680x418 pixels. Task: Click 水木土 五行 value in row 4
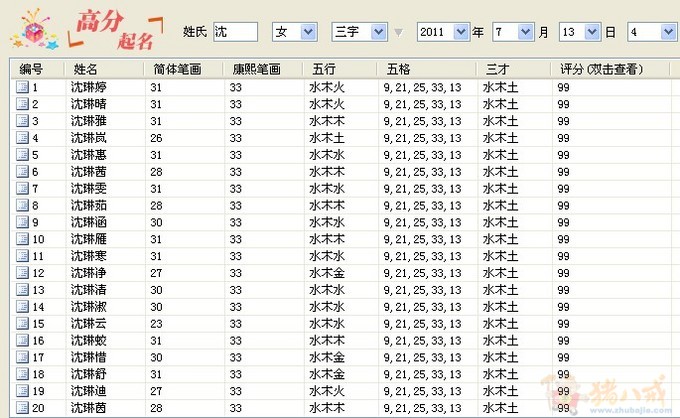[327, 138]
